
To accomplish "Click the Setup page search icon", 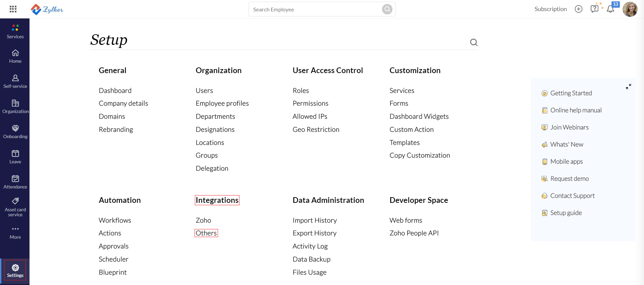I will point(474,42).
